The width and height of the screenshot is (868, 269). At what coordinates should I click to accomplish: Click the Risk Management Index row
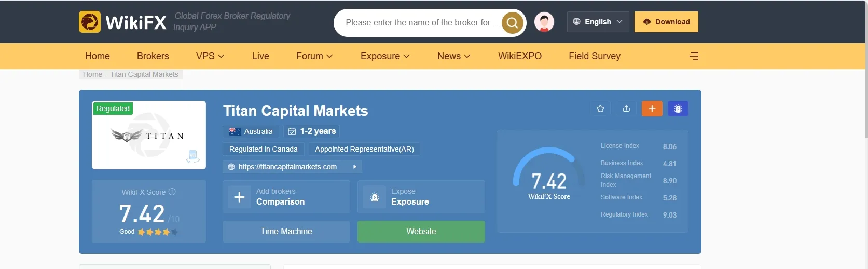(x=639, y=181)
